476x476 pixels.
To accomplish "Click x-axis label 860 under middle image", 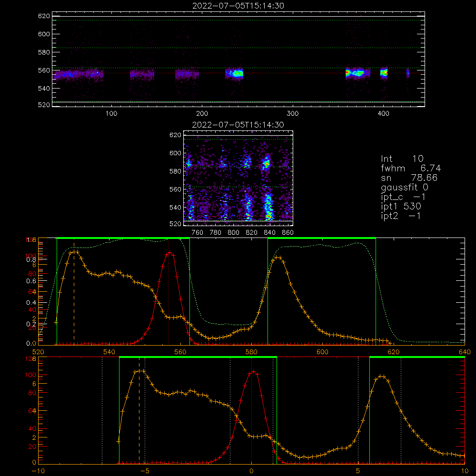I will click(288, 233).
